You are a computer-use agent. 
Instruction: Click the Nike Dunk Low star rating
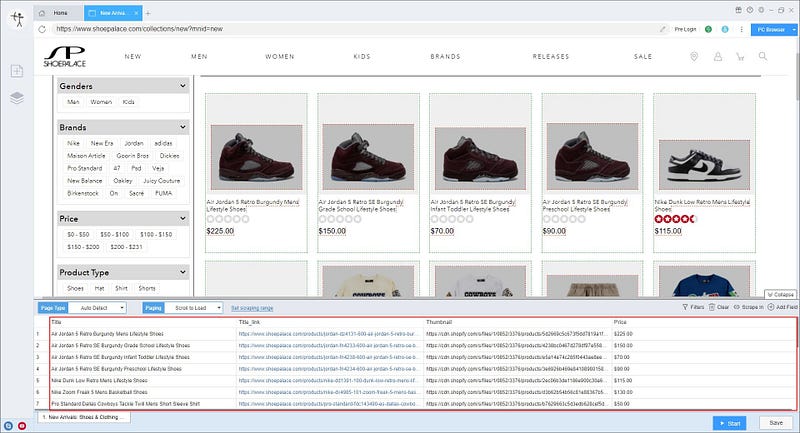click(675, 219)
